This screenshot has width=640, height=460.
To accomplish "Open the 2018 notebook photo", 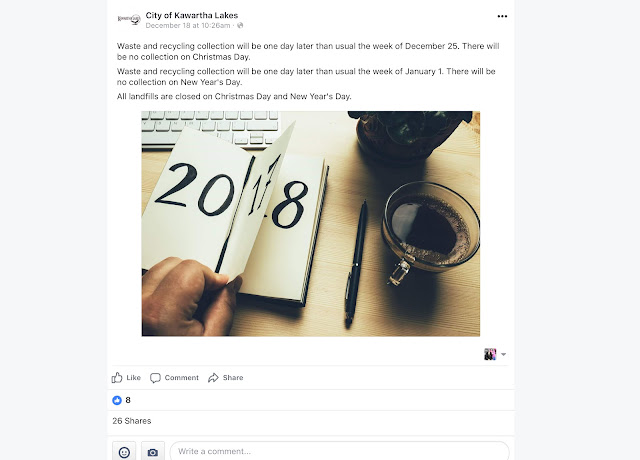I will [311, 224].
